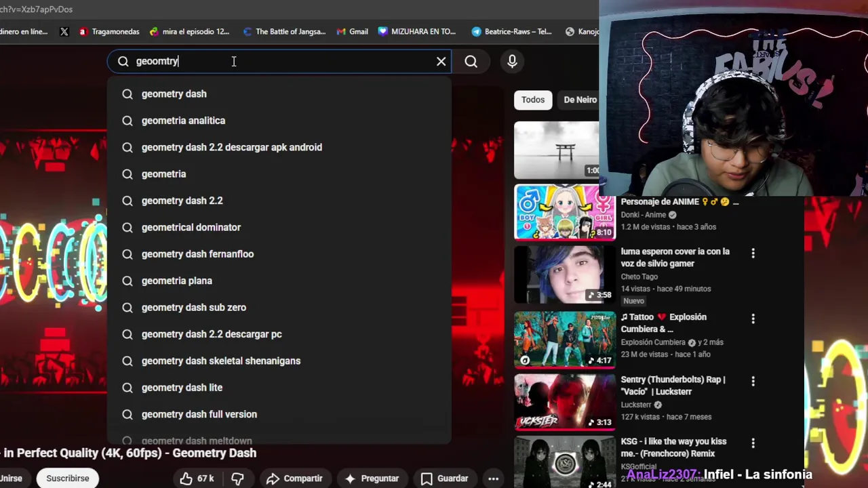Choose 'geometry dash 2.2 descargar apk android' suggestion
The width and height of the screenshot is (868, 488).
click(279, 147)
